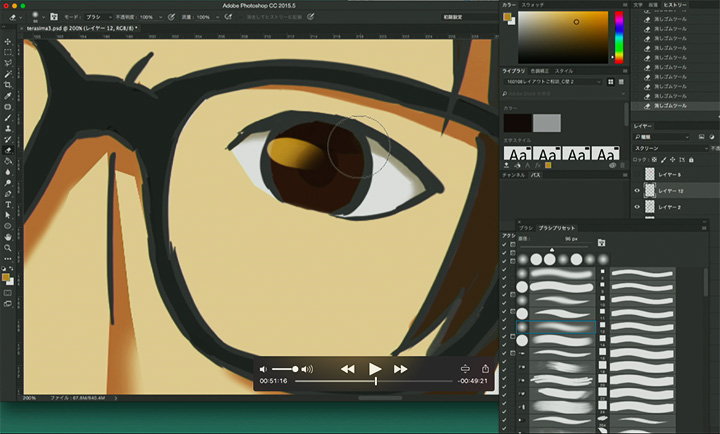Select the Rectangular Marquee tool
720x434 pixels.
coord(8,53)
